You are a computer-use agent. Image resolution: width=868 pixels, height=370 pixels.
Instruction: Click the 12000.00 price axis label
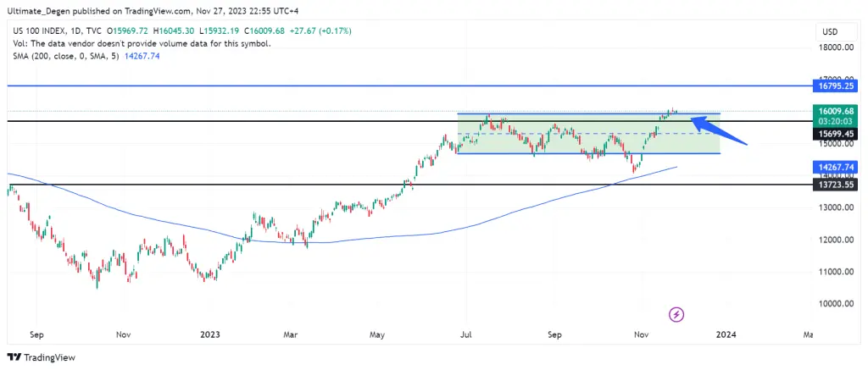pyautogui.click(x=835, y=240)
